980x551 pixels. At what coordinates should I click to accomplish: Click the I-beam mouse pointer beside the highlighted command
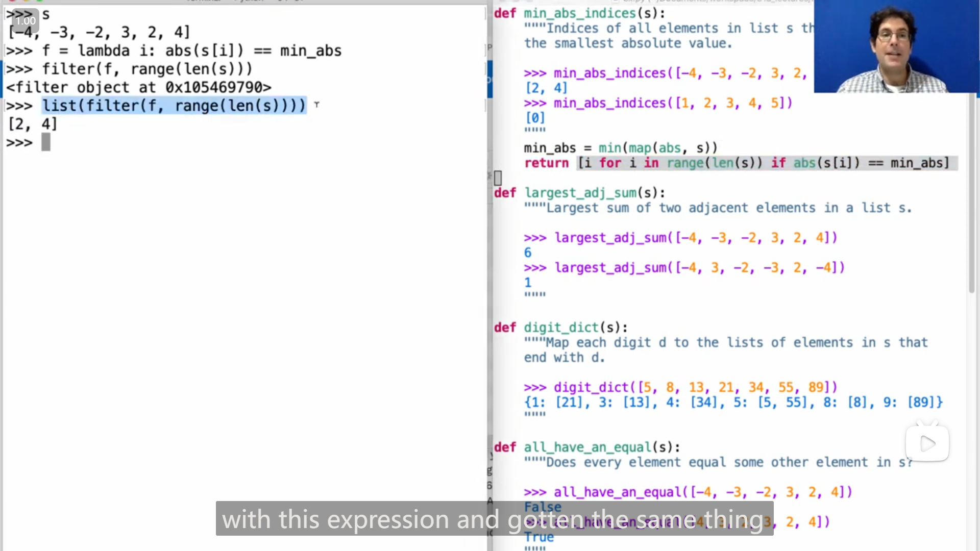(317, 105)
